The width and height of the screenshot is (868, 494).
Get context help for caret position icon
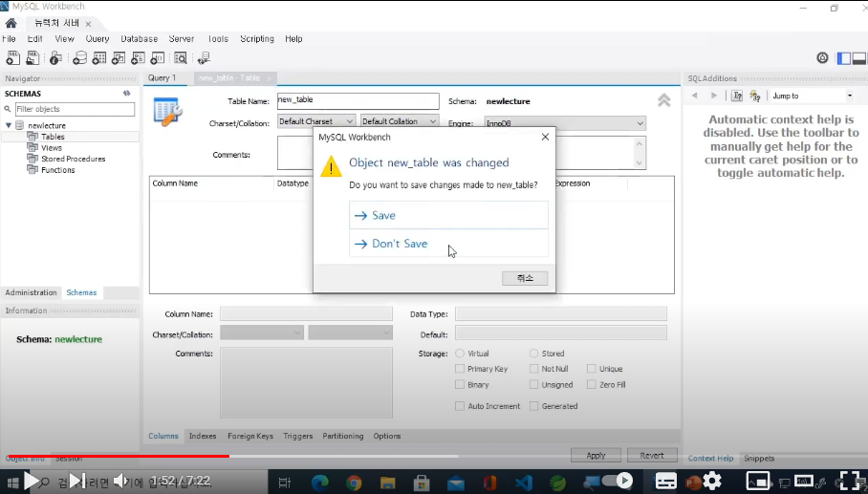pyautogui.click(x=737, y=96)
